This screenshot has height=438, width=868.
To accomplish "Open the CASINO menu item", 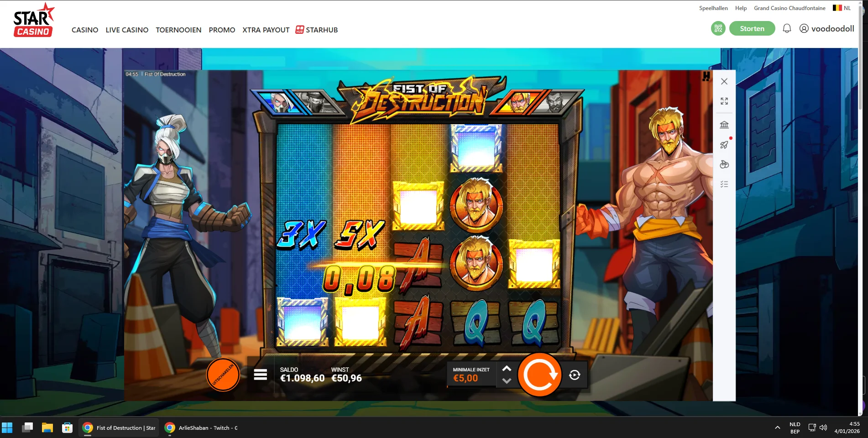I will (85, 30).
